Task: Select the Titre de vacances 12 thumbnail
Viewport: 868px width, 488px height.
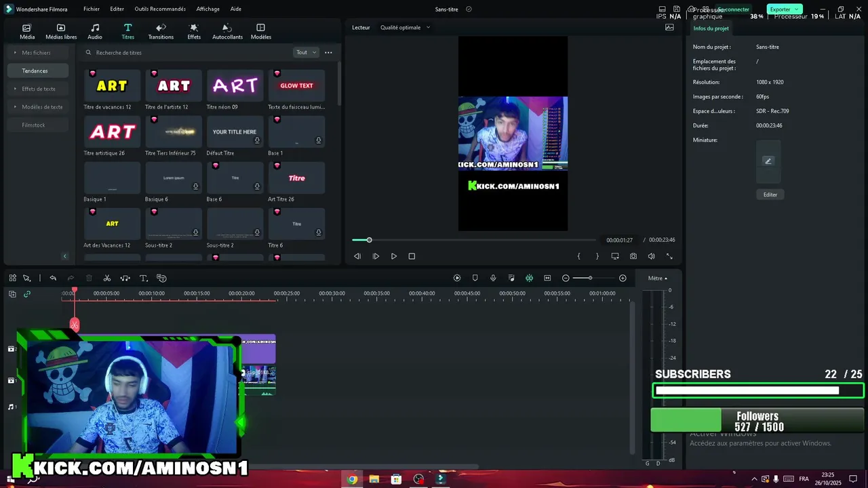Action: coord(112,85)
